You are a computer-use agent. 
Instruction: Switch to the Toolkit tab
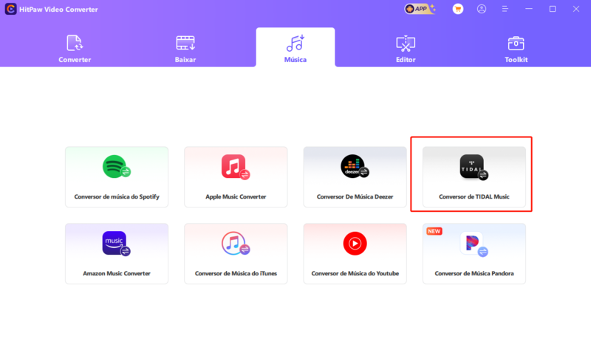(516, 49)
